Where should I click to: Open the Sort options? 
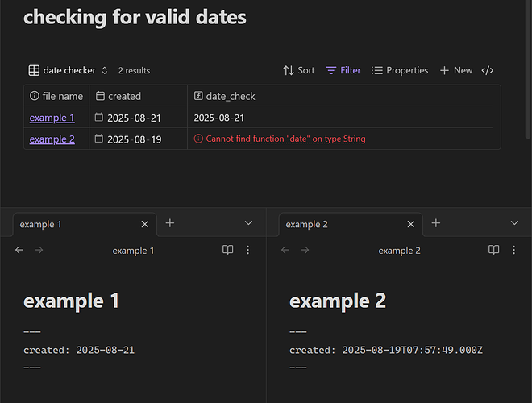pos(299,71)
